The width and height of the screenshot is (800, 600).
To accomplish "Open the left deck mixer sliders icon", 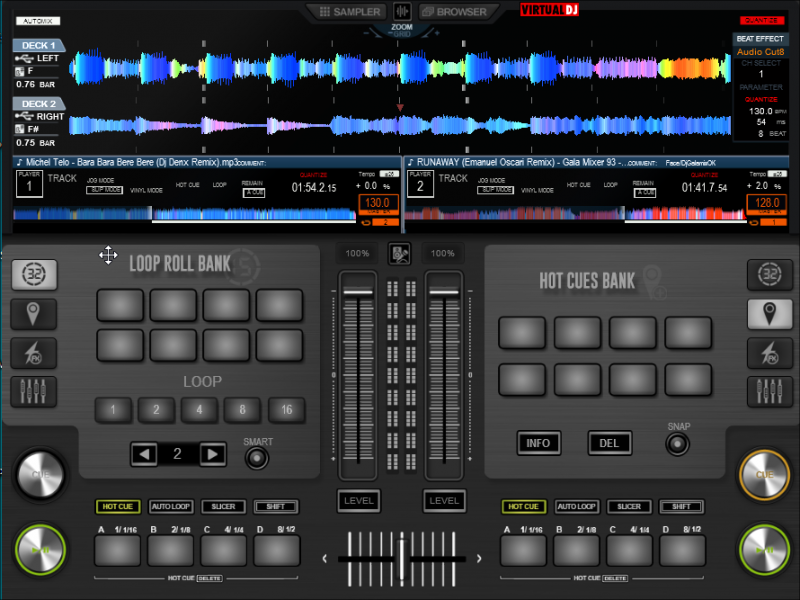I will tap(34, 391).
